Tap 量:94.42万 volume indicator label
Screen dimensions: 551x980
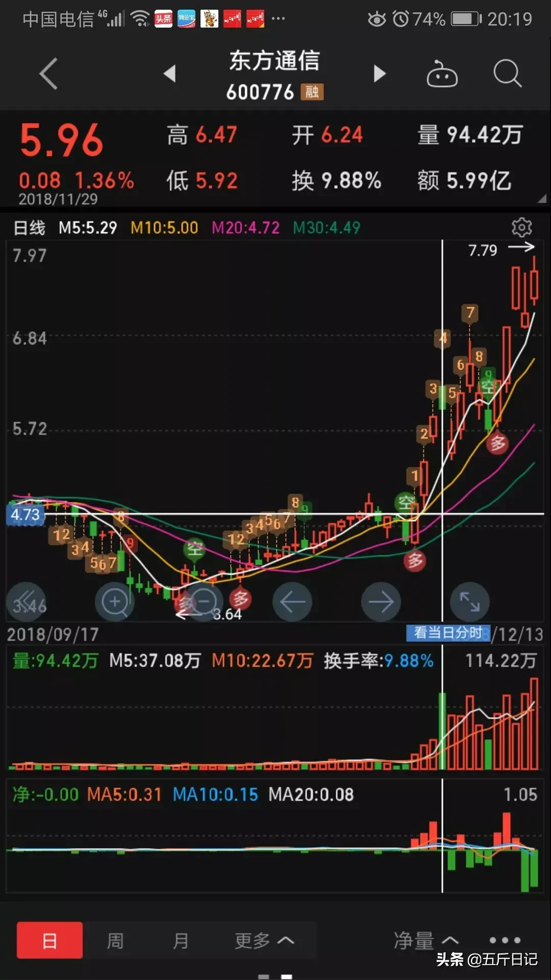click(55, 661)
